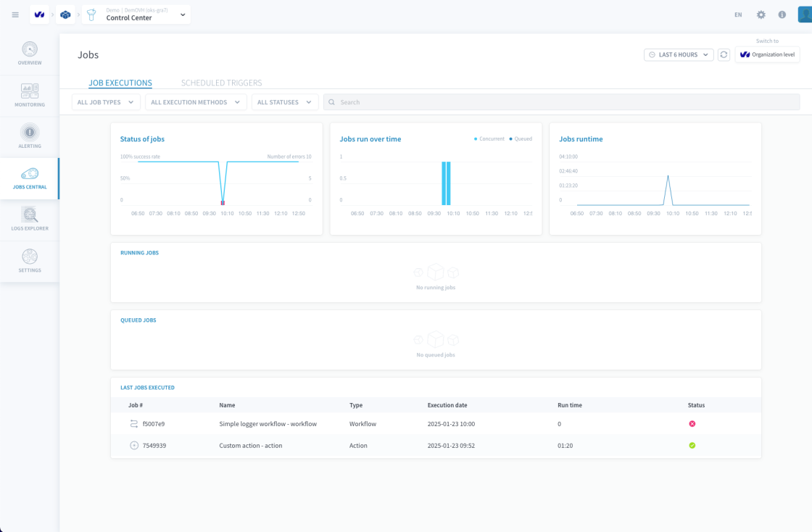Screen dimensions: 812x532
Task: Click workflow icon beside job f5007e9
Action: 134,424
